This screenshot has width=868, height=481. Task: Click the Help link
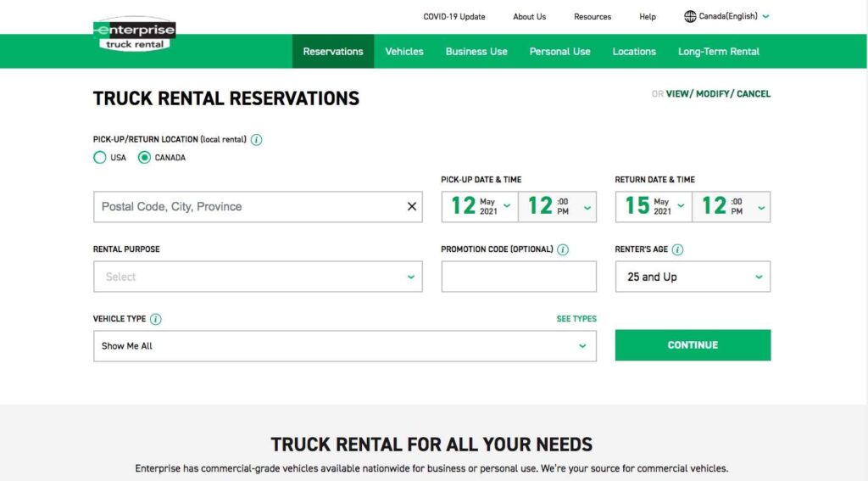pos(647,17)
